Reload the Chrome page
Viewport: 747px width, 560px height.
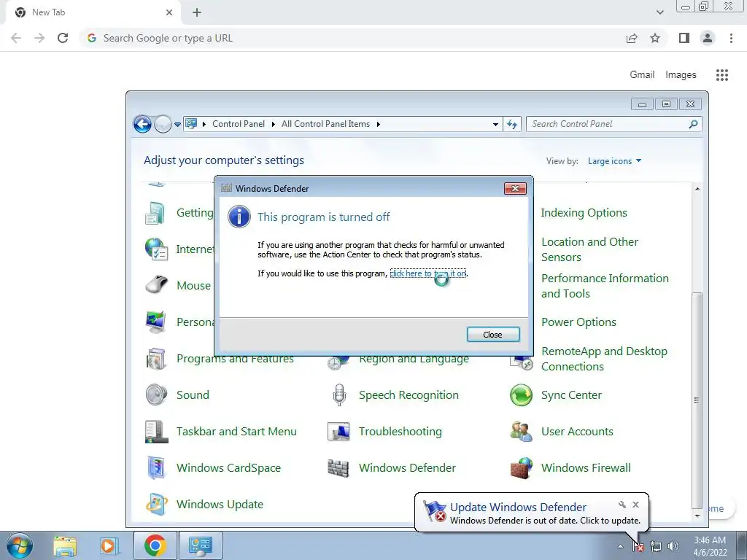point(63,38)
